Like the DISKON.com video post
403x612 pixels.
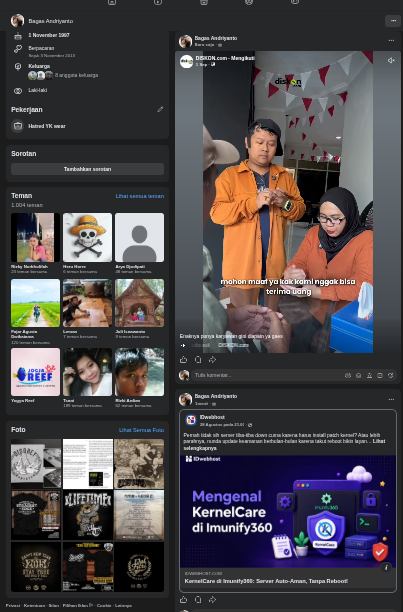click(x=184, y=359)
